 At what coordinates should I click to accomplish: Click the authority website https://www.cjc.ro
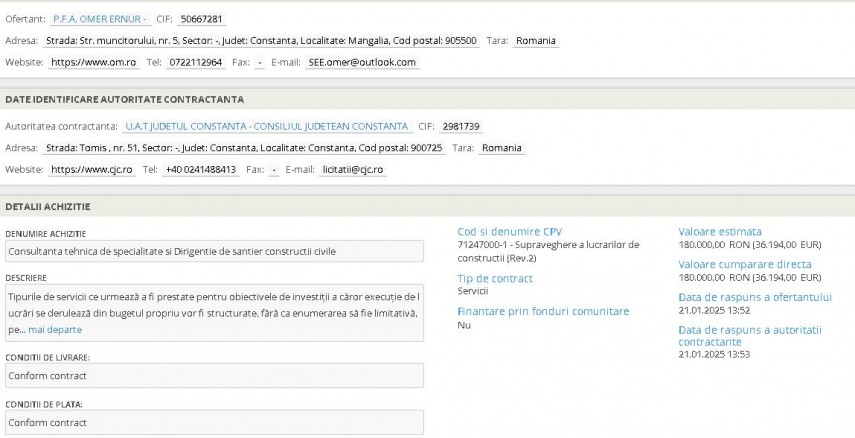coord(91,170)
